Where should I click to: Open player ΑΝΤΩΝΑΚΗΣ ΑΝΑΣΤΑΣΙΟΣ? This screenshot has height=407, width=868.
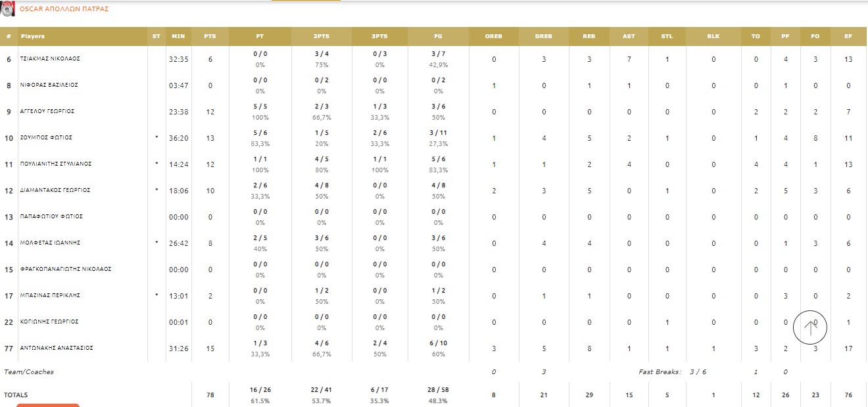(x=57, y=348)
